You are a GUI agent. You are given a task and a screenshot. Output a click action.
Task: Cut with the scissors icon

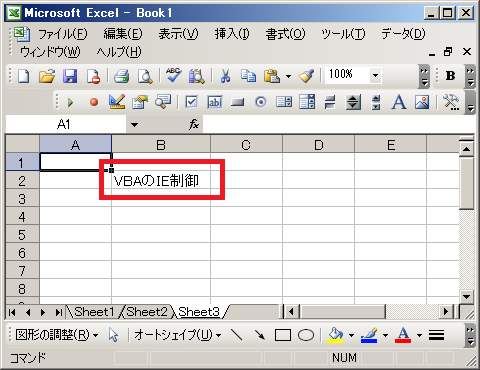coord(226,76)
